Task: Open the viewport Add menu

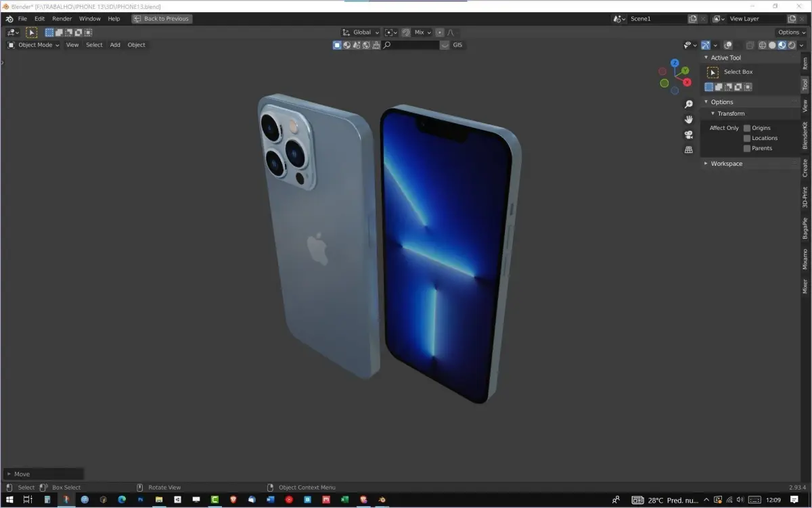Action: click(115, 45)
